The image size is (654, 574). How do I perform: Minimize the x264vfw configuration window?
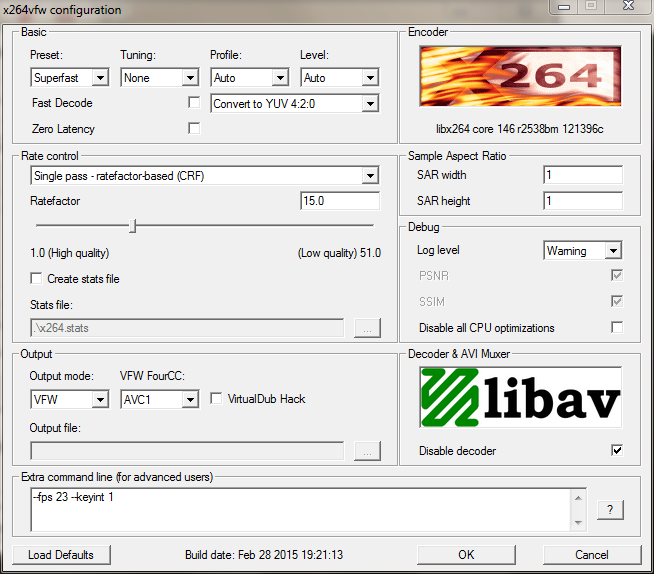[564, 6]
